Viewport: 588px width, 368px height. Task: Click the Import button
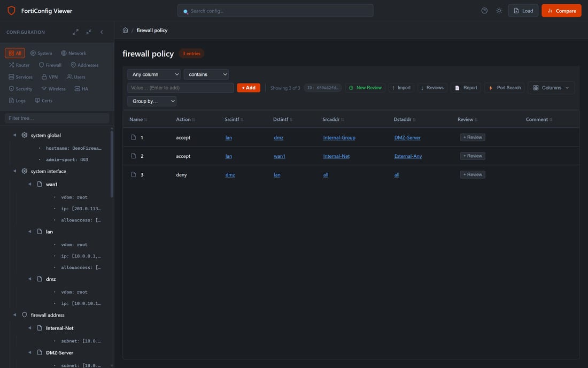click(x=401, y=88)
